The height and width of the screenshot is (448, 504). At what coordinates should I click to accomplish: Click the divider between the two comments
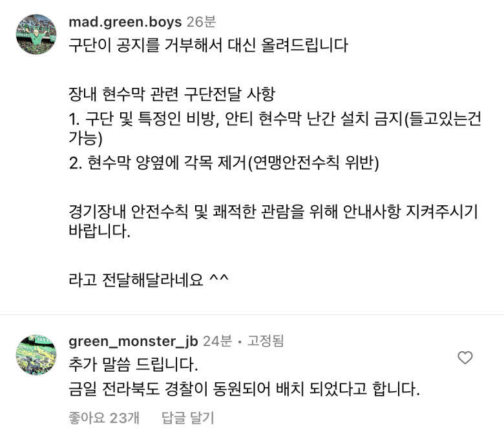[x=252, y=315]
